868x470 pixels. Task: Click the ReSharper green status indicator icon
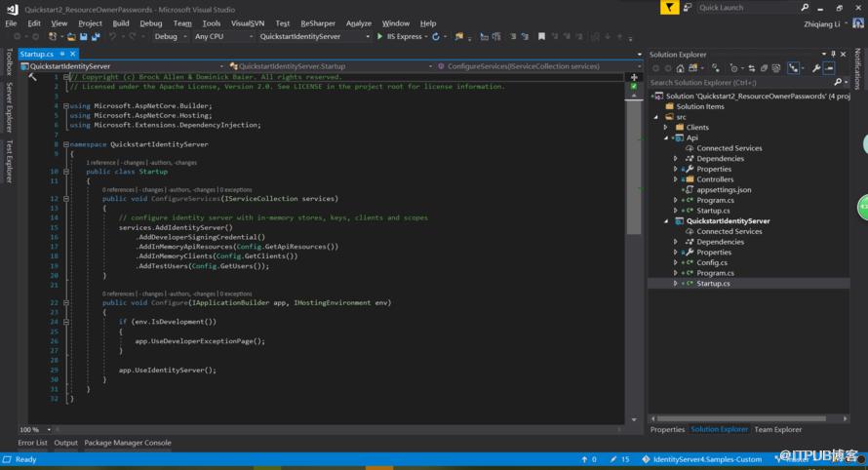(634, 87)
